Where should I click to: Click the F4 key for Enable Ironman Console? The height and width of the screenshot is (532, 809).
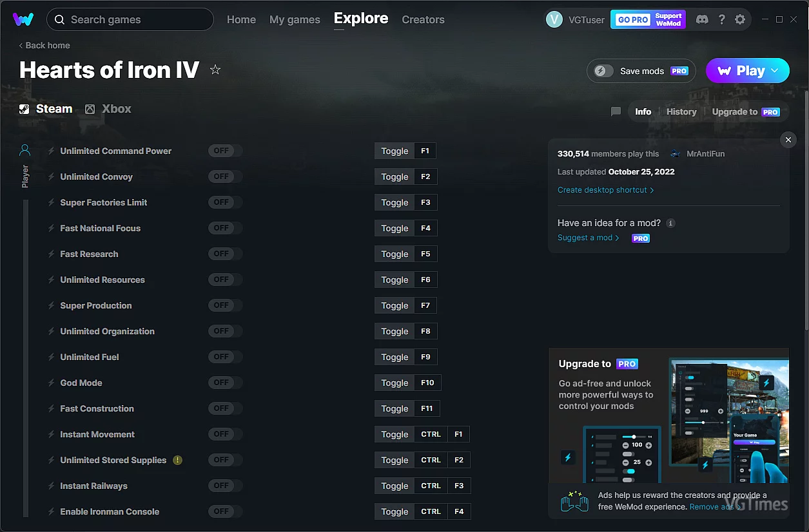point(459,511)
